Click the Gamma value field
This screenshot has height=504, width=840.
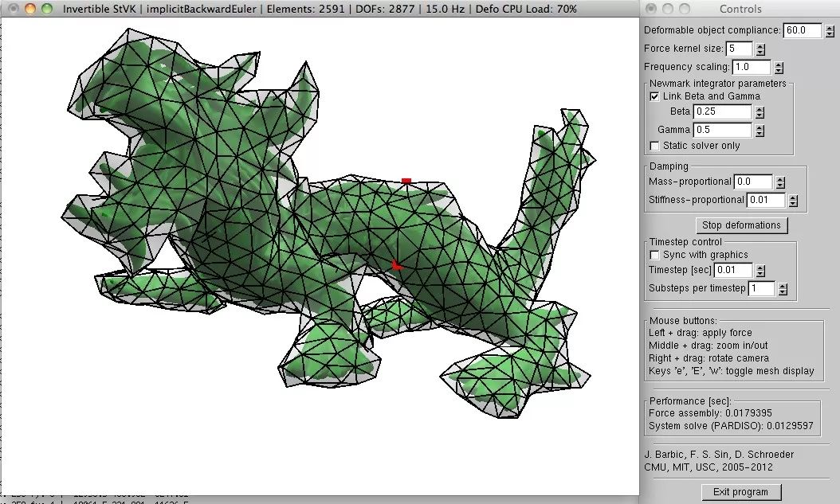722,130
